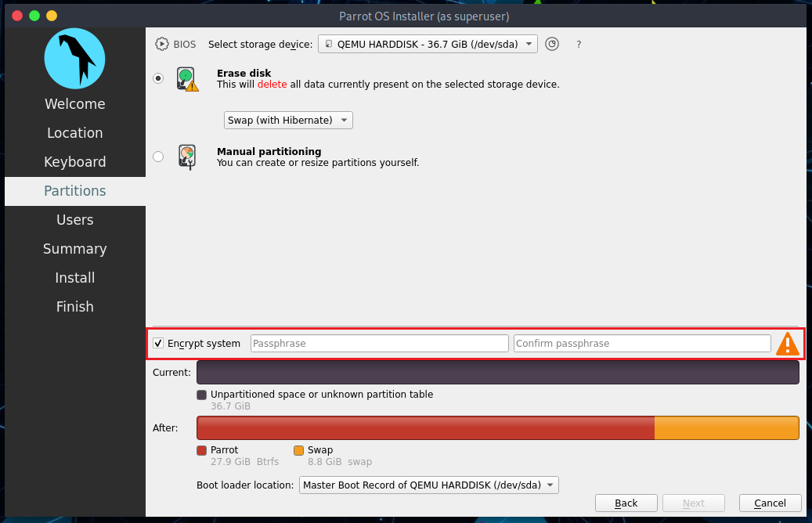Open the storage device dropdown

[428, 44]
